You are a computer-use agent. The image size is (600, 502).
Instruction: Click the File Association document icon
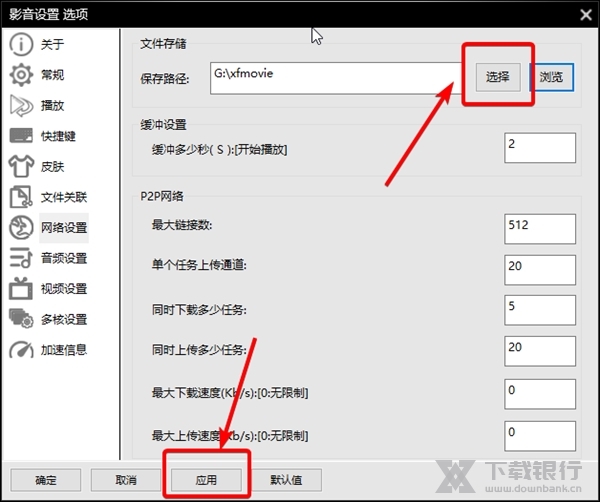21,197
